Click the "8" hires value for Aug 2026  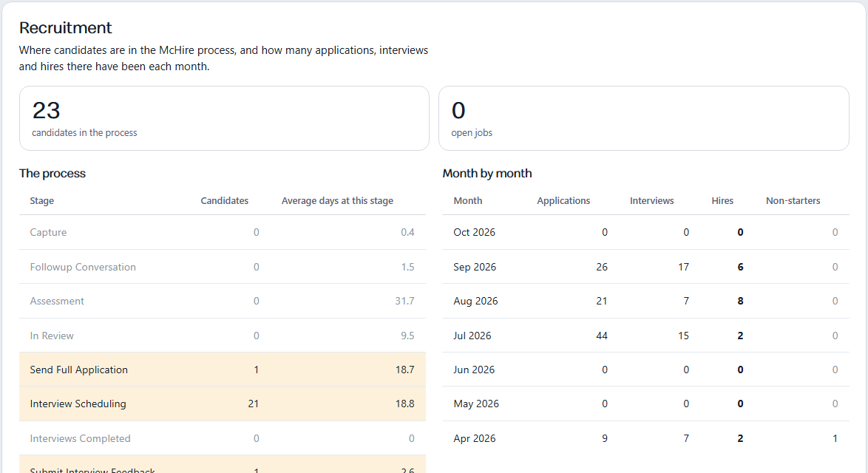coord(740,301)
